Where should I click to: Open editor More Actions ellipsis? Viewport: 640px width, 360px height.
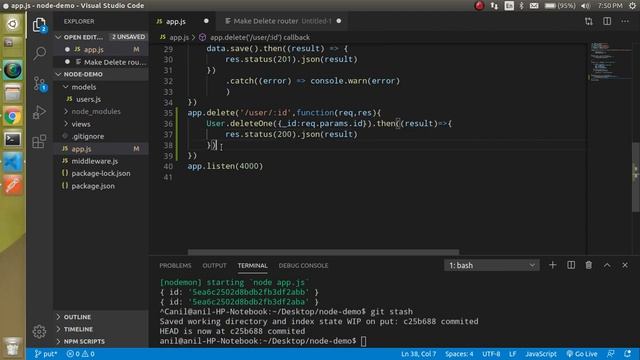click(x=625, y=21)
